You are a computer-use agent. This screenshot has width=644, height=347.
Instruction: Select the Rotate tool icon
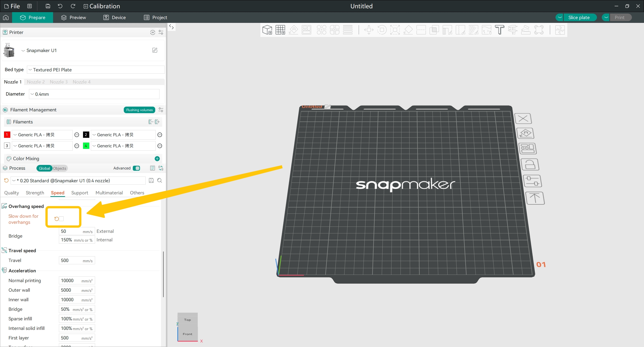[x=382, y=30]
